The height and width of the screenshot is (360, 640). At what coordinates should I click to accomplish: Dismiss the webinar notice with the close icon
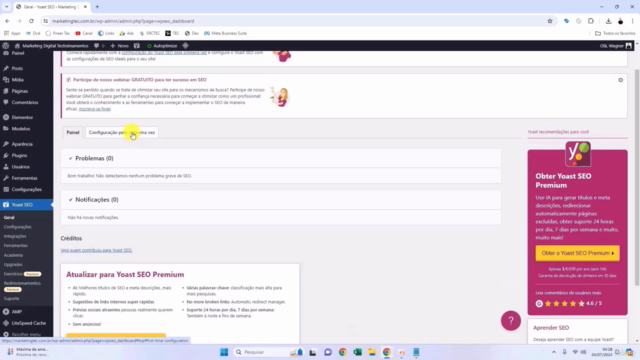coord(620,80)
